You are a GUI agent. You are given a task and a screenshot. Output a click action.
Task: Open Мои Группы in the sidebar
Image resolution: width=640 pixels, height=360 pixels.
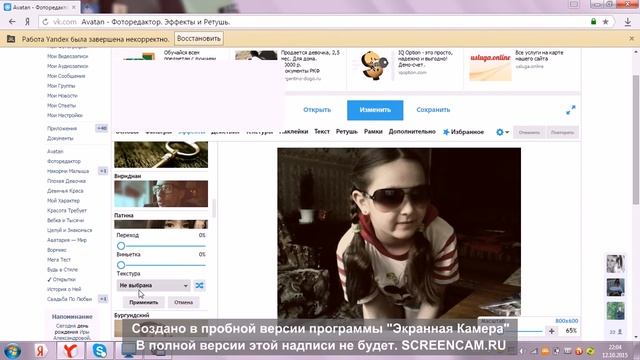pyautogui.click(x=61, y=86)
